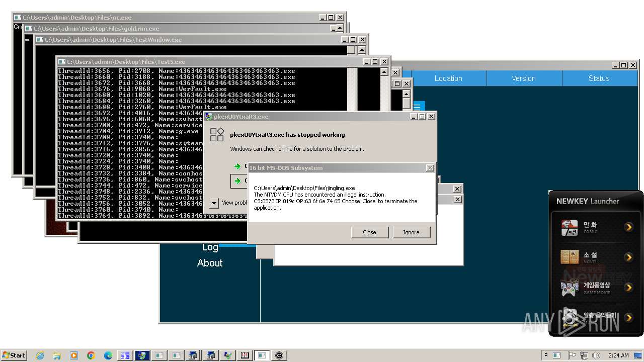Switch to the red book taskbar application
644x362 pixels.
pyautogui.click(x=245, y=355)
